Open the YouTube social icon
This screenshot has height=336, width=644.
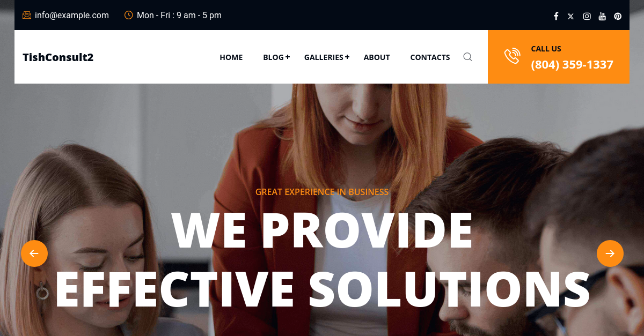(x=602, y=16)
